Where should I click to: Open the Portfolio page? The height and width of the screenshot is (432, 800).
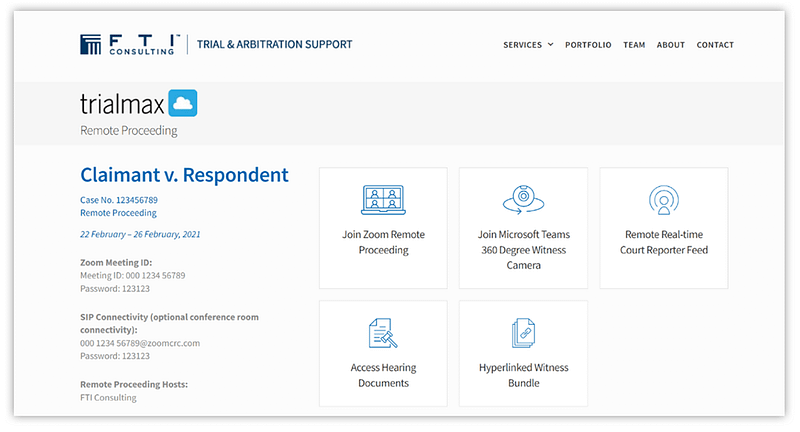(588, 45)
